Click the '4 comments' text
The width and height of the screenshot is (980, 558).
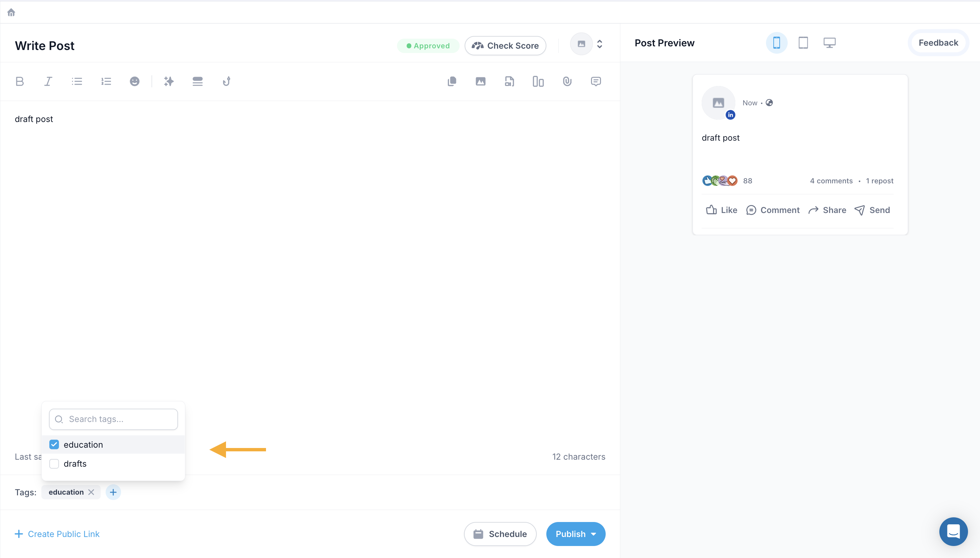point(831,181)
